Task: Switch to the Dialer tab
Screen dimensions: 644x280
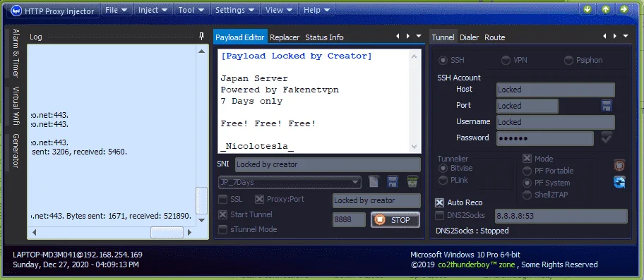Action: point(469,37)
